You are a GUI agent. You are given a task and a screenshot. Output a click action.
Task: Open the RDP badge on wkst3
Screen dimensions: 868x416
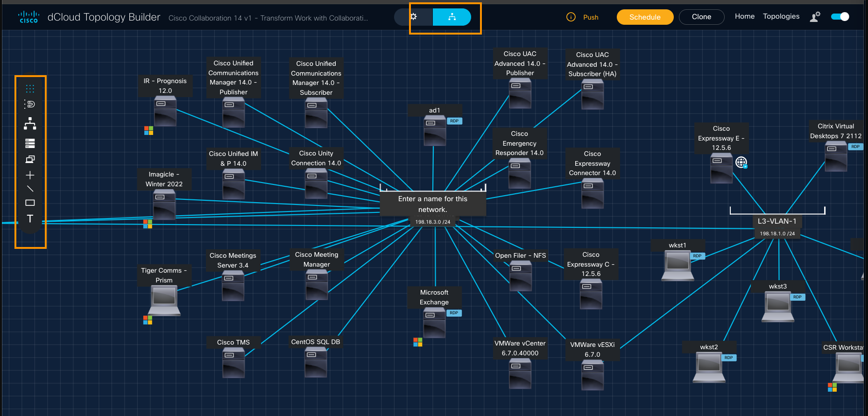tap(797, 297)
